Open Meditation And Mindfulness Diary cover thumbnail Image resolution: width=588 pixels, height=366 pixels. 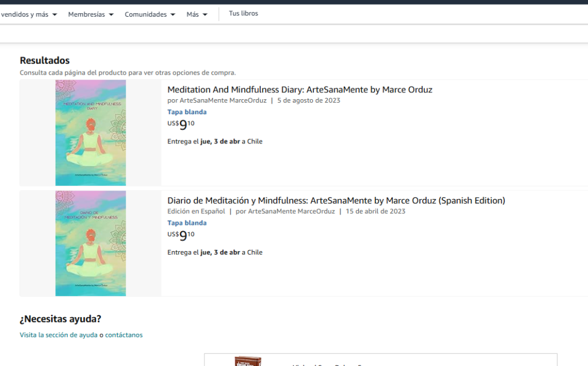coord(91,133)
